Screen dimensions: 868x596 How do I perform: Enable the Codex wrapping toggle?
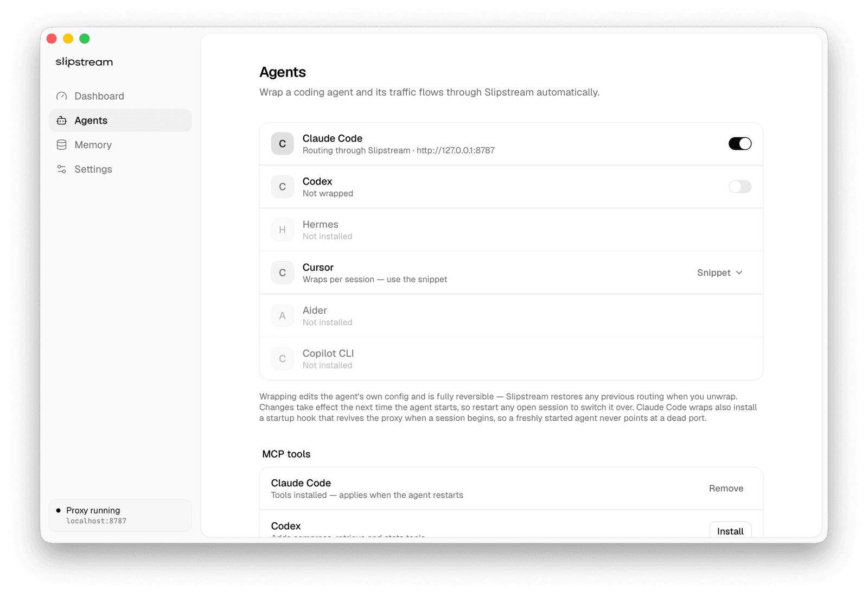(740, 187)
